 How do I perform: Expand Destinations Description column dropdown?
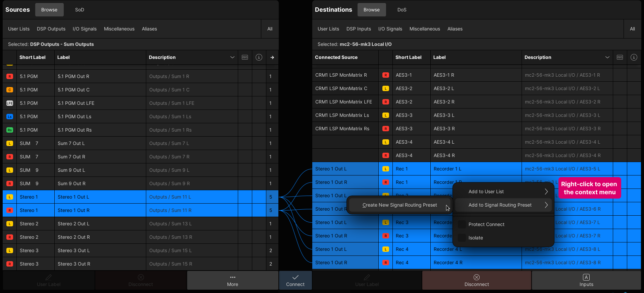pos(607,57)
